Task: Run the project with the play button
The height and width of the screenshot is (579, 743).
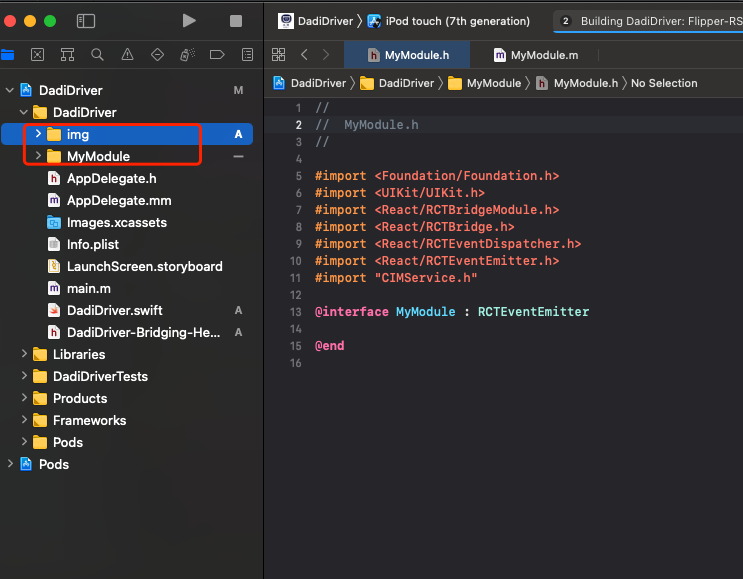Action: (x=189, y=21)
